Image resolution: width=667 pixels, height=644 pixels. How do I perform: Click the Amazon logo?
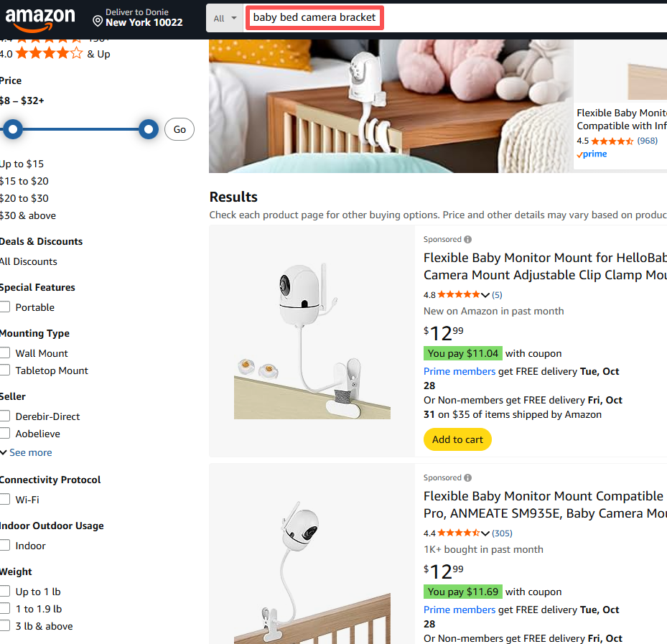pos(39,18)
